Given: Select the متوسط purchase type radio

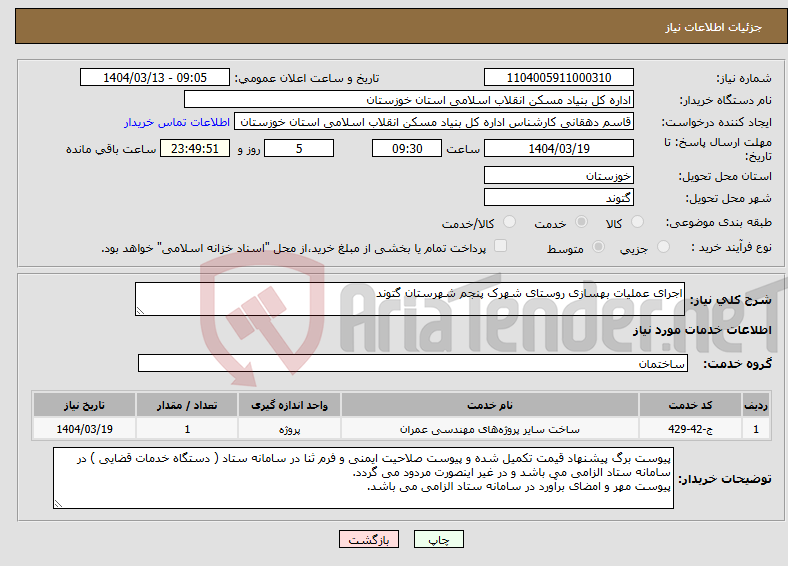Looking at the screenshot, I should point(598,246).
